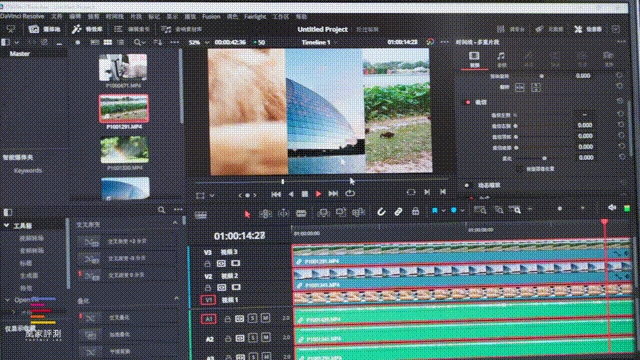This screenshot has width=640, height=360.
Task: Toggle the Loop playback icon
Action: tap(350, 193)
